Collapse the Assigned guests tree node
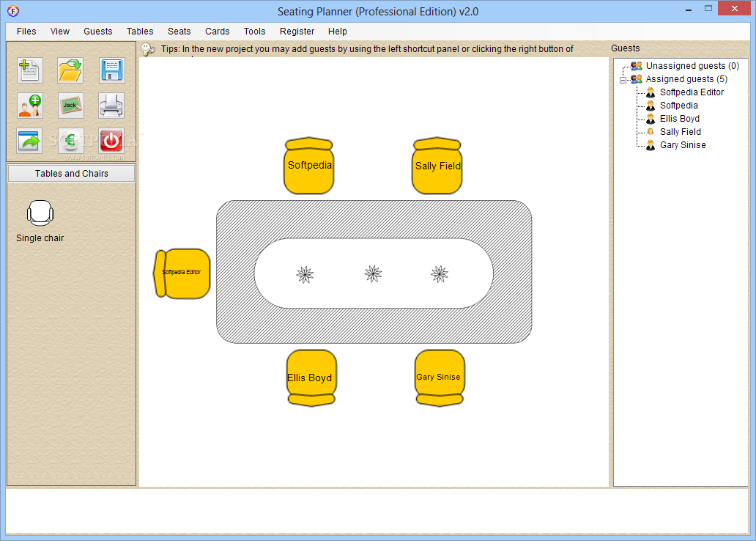 click(x=623, y=80)
